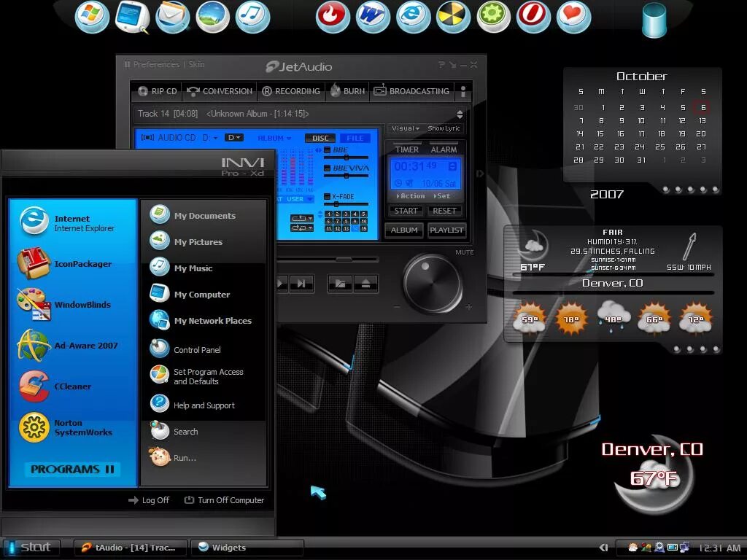Open the BURN tab in JetAudio
Viewport: 747px width, 560px height.
348,91
